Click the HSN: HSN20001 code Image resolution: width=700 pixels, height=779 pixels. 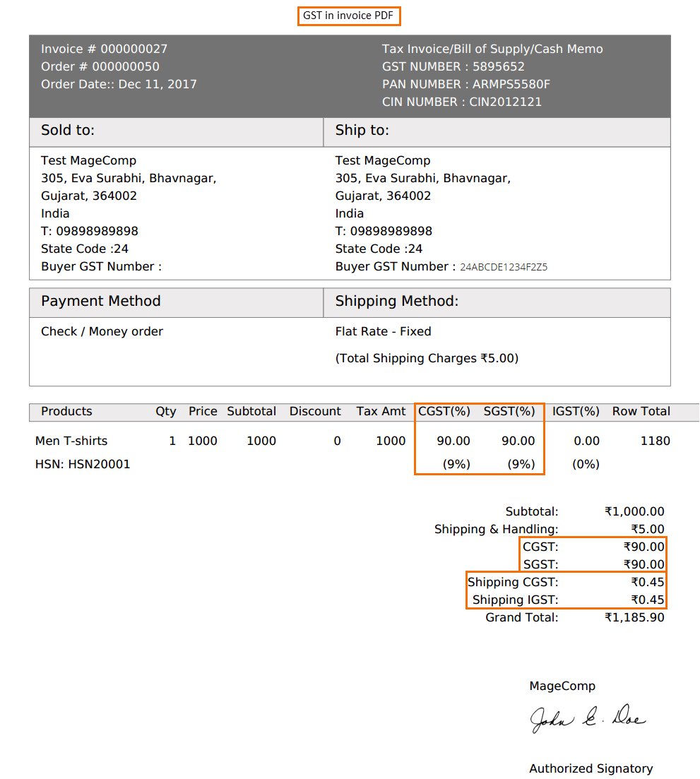point(83,465)
